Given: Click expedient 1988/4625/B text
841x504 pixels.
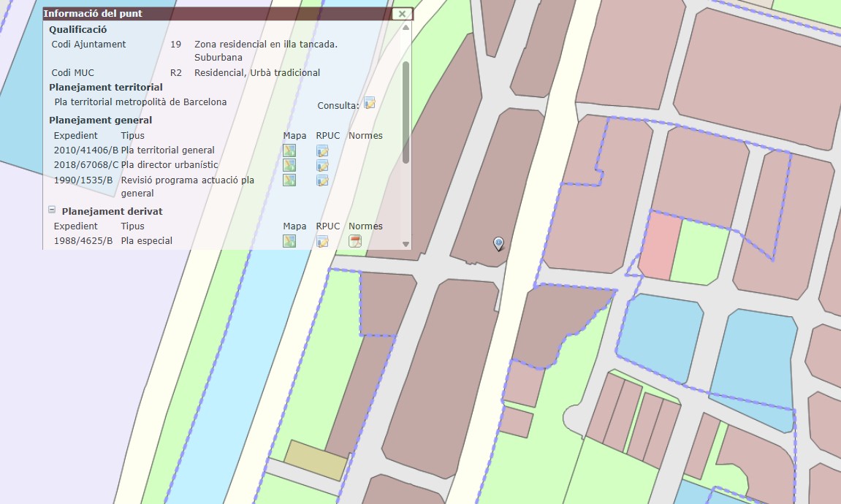Looking at the screenshot, I should [83, 241].
